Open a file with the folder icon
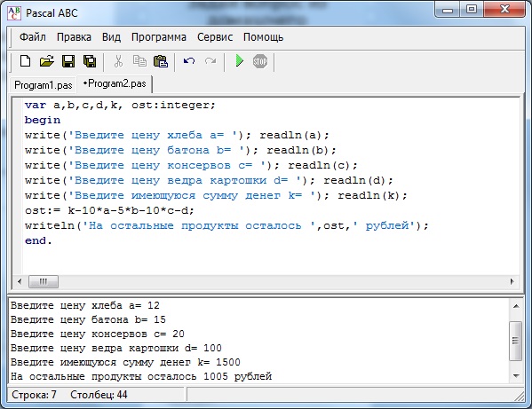 tap(47, 61)
